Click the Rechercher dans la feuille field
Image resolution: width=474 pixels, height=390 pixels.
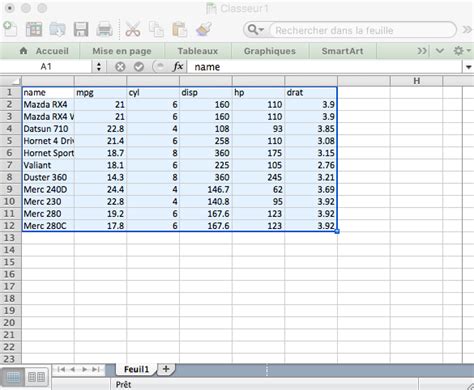pos(363,30)
